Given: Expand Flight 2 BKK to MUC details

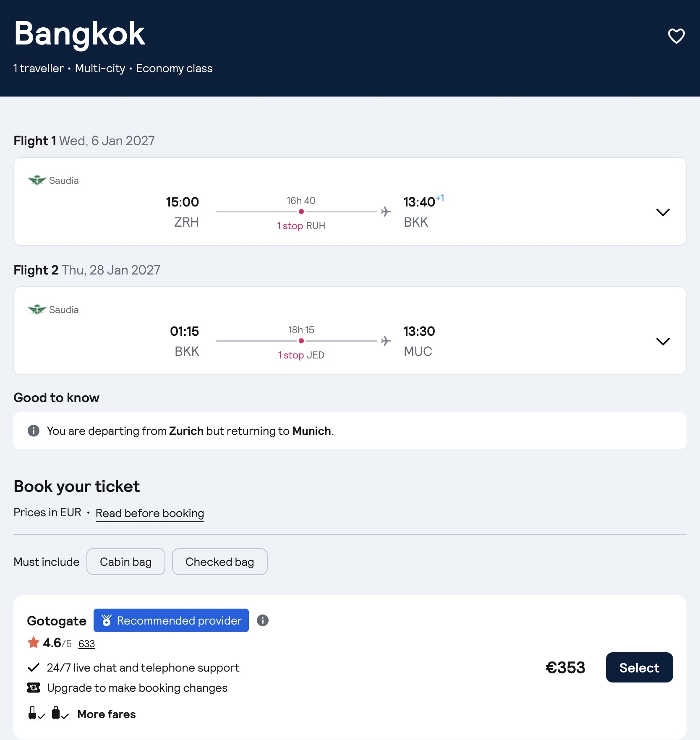Looking at the screenshot, I should [x=663, y=341].
